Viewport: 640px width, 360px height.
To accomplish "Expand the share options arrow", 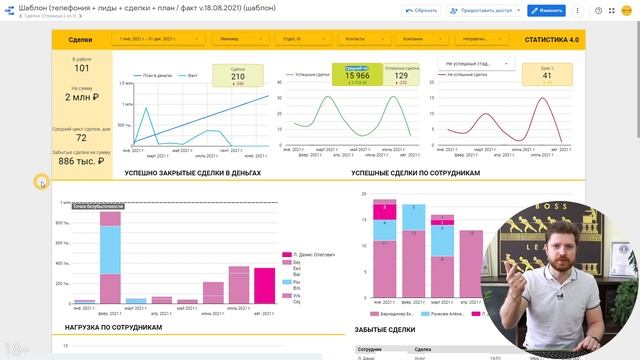I will tap(519, 11).
